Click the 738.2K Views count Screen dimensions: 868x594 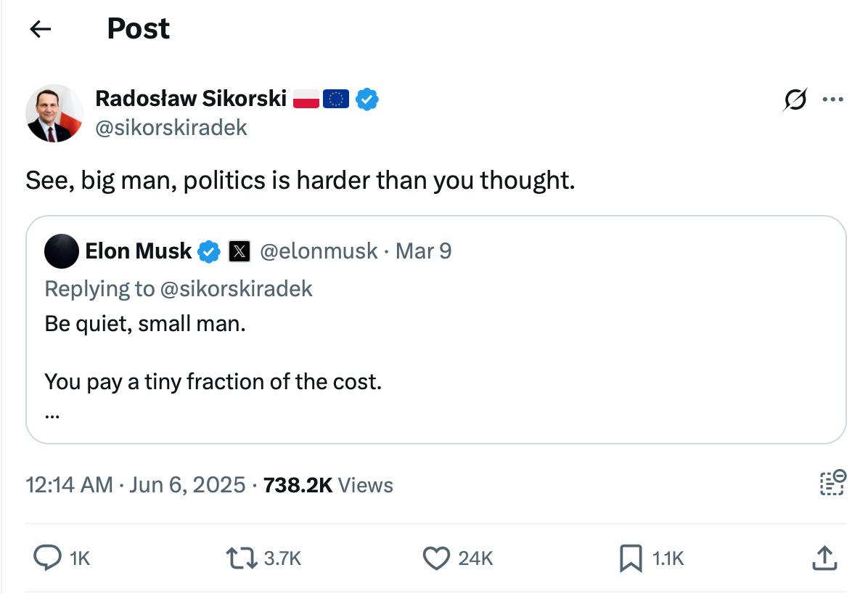[328, 485]
